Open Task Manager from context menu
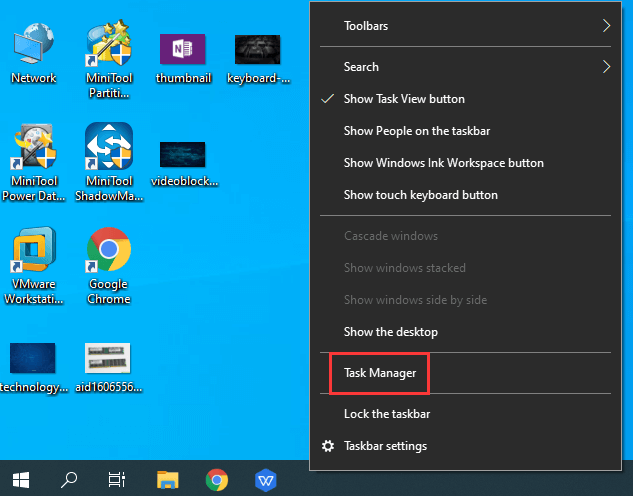Screen dimensions: 633x496 (x=465, y=373)
